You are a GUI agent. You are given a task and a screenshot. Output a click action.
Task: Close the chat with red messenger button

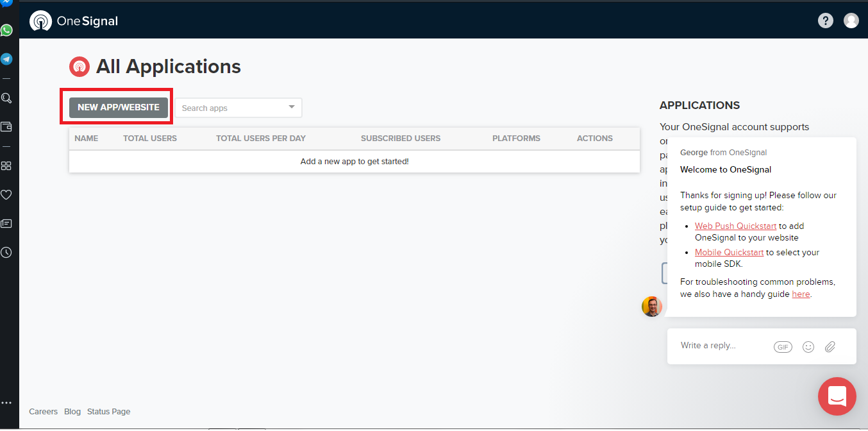[837, 396]
